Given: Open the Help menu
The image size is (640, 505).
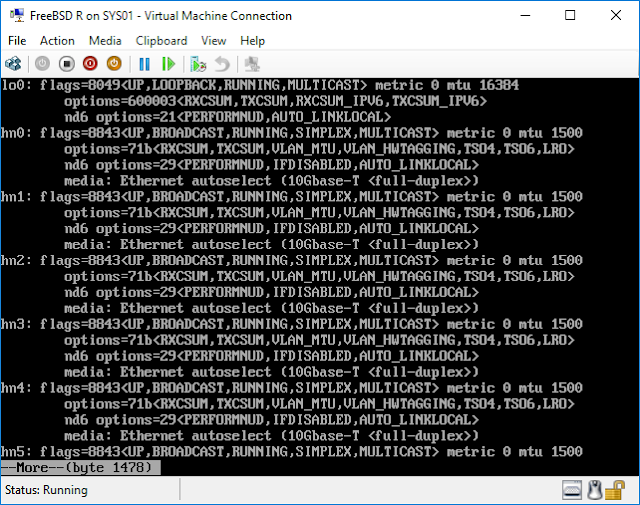Looking at the screenshot, I should (252, 41).
